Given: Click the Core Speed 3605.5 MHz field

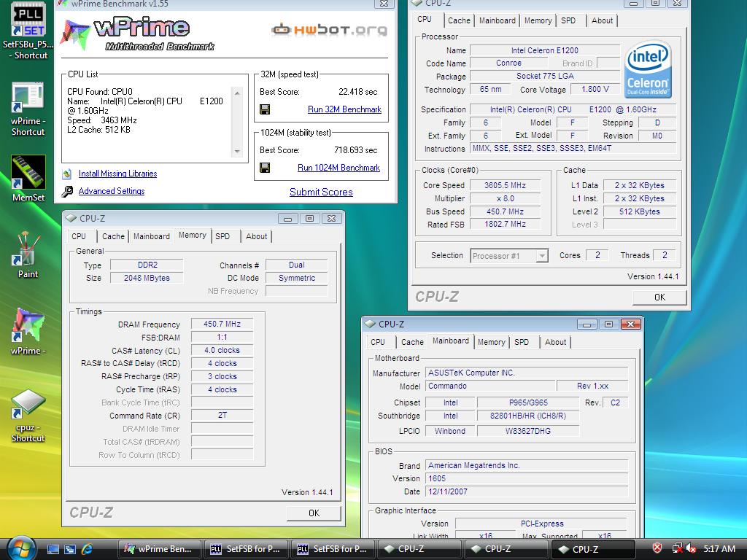Looking at the screenshot, I should pyautogui.click(x=505, y=185).
